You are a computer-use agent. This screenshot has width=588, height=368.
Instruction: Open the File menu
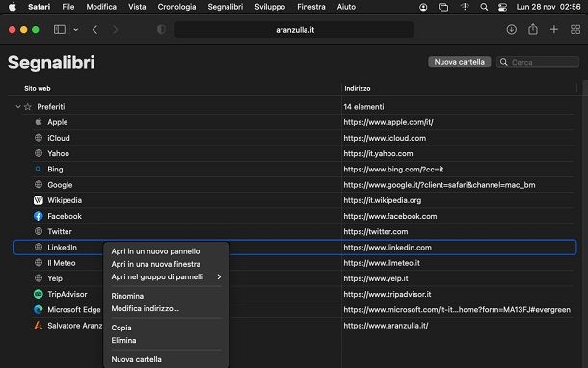[68, 7]
